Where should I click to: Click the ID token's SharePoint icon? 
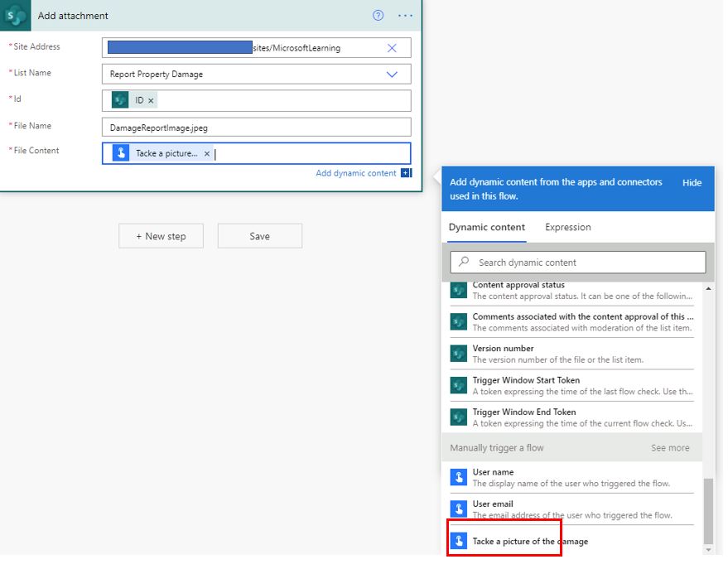[x=120, y=100]
